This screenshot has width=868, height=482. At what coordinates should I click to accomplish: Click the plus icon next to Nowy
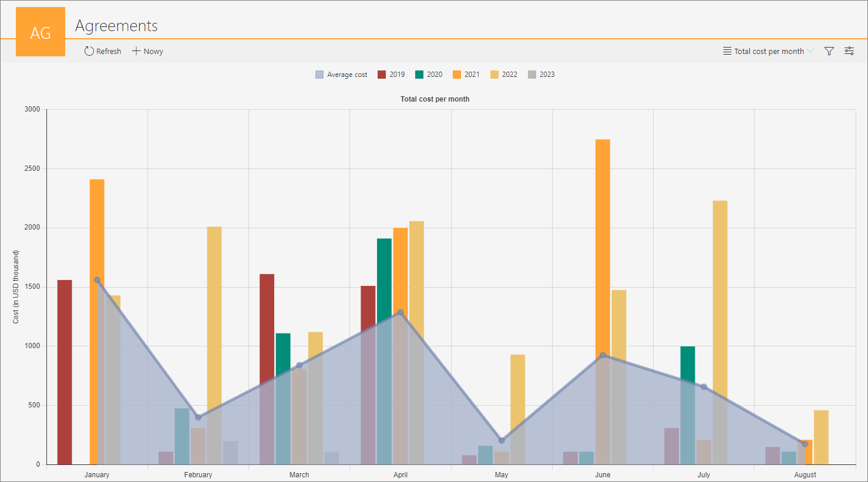tap(136, 51)
